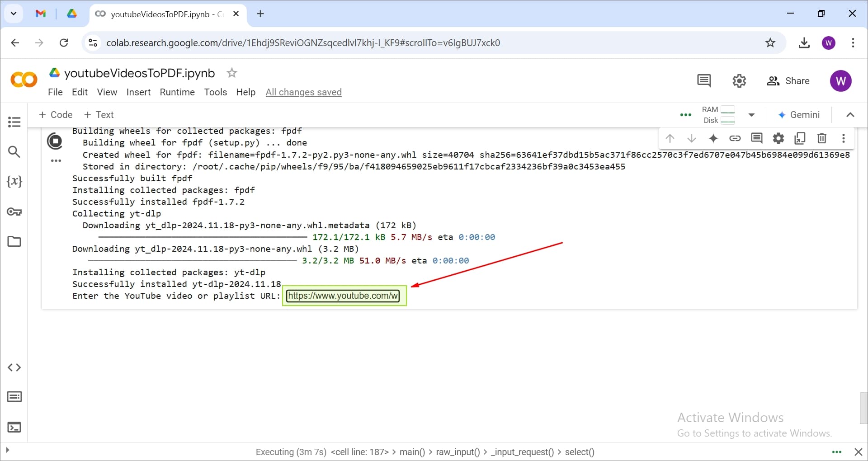
Task: Open the table of contents sidebar icon
Action: [x=14, y=122]
